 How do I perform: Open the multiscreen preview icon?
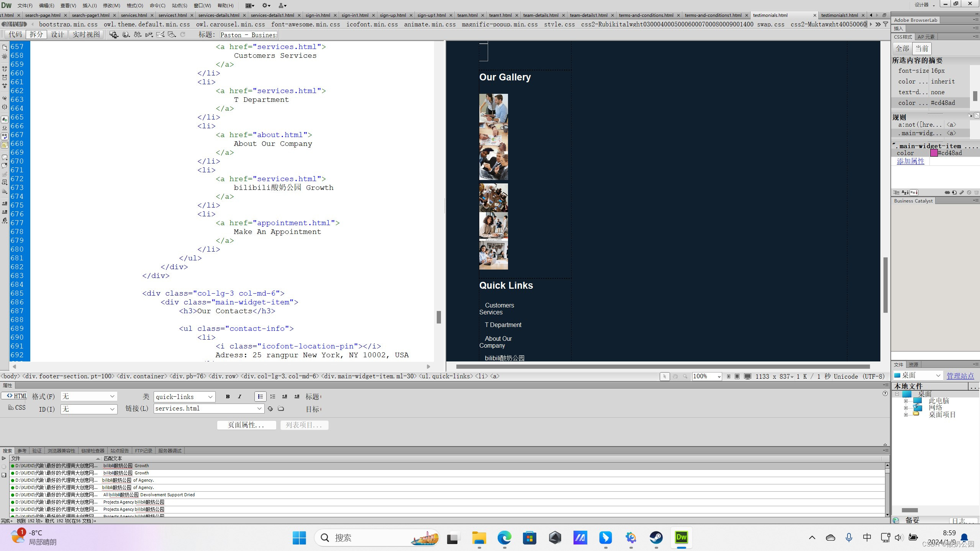114,34
